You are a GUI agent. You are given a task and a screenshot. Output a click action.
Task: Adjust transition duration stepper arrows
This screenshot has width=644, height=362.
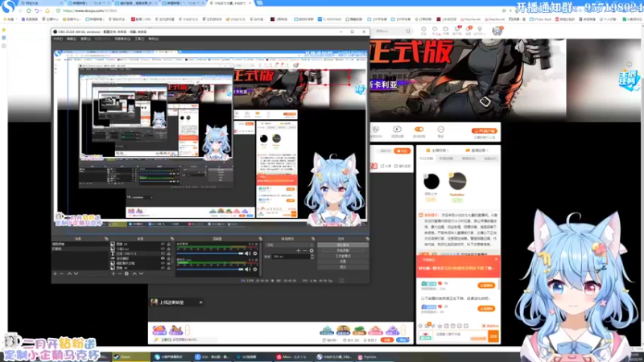pos(312,257)
